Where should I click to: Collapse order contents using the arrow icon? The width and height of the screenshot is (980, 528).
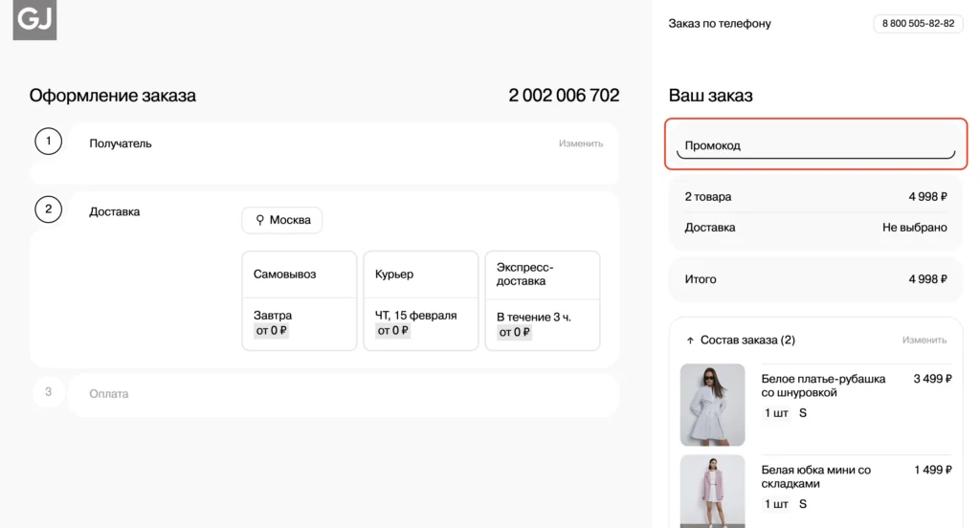tap(690, 341)
